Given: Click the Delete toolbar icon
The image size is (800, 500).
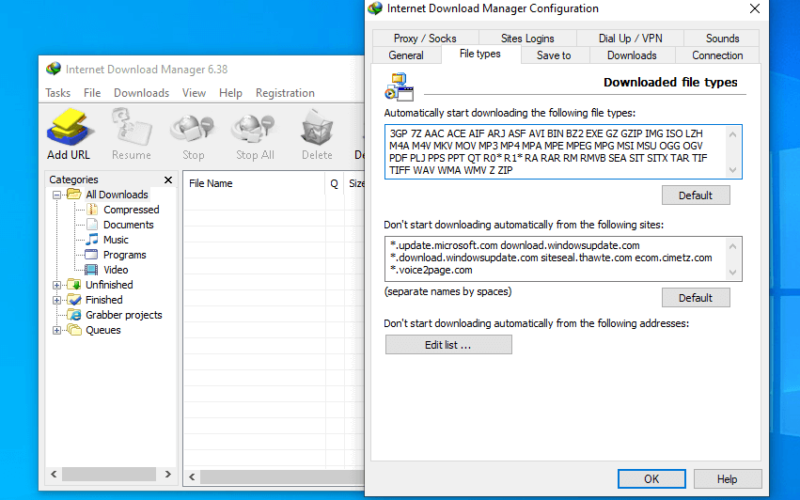Looking at the screenshot, I should 317,134.
